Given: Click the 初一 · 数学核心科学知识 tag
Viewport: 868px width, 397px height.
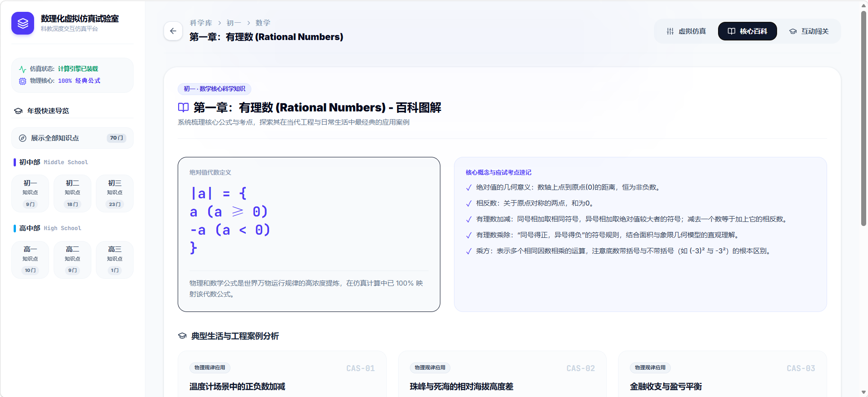Looking at the screenshot, I should point(215,89).
